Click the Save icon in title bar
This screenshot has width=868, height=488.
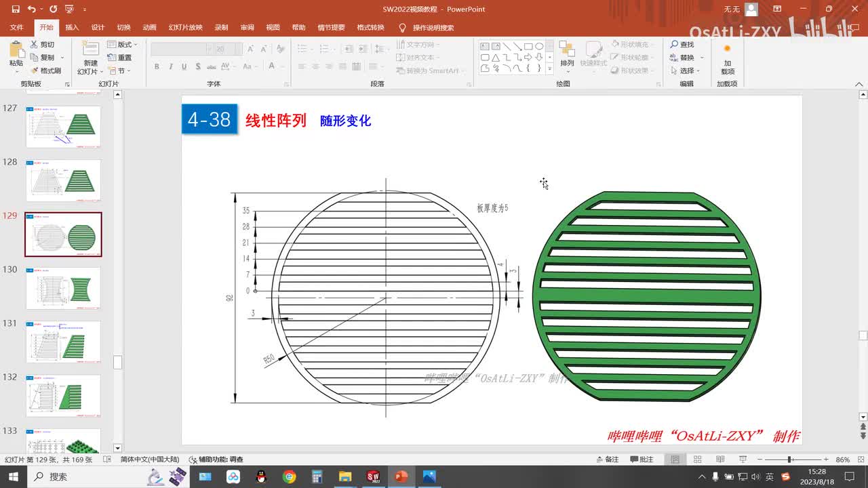(x=15, y=9)
